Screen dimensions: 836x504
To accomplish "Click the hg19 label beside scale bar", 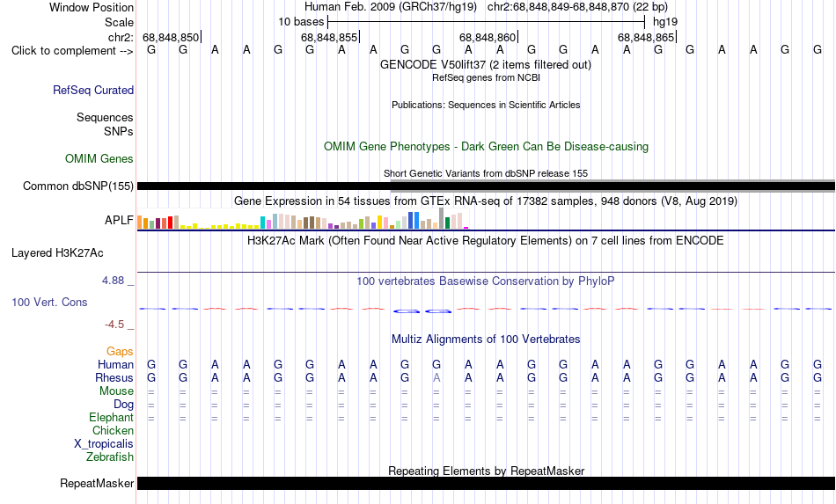I will click(665, 22).
